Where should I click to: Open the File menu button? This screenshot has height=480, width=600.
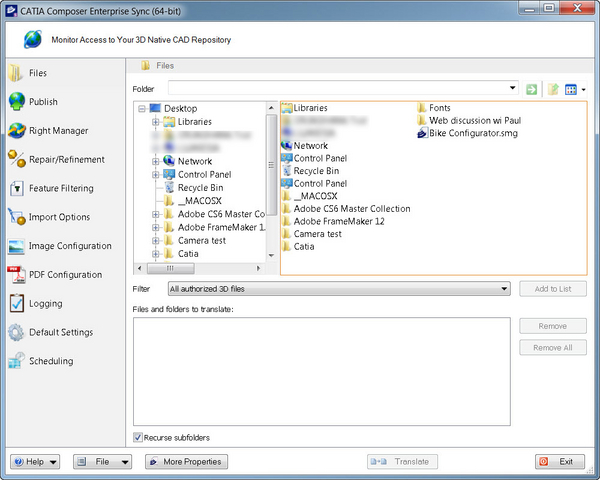[102, 462]
